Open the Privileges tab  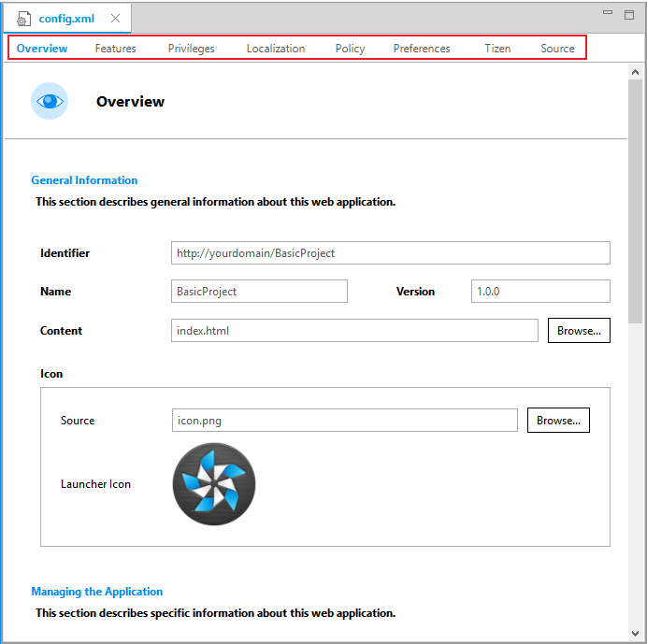click(x=191, y=49)
